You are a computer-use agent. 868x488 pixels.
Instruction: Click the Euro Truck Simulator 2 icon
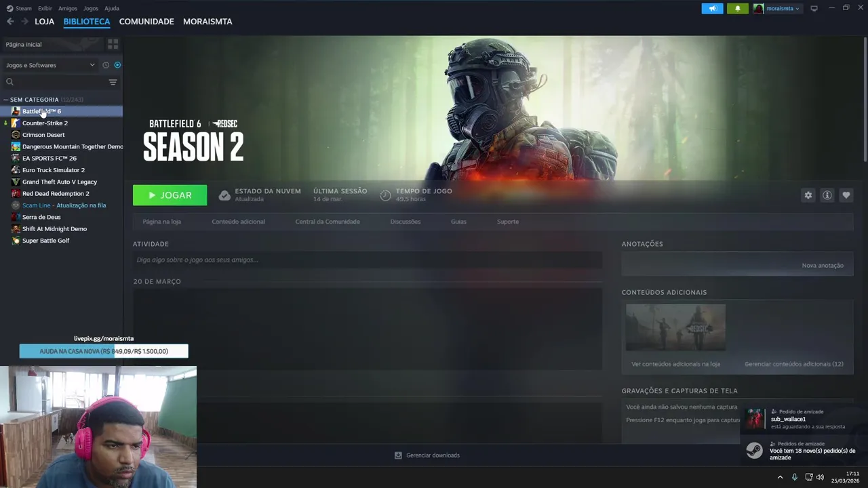click(x=16, y=170)
